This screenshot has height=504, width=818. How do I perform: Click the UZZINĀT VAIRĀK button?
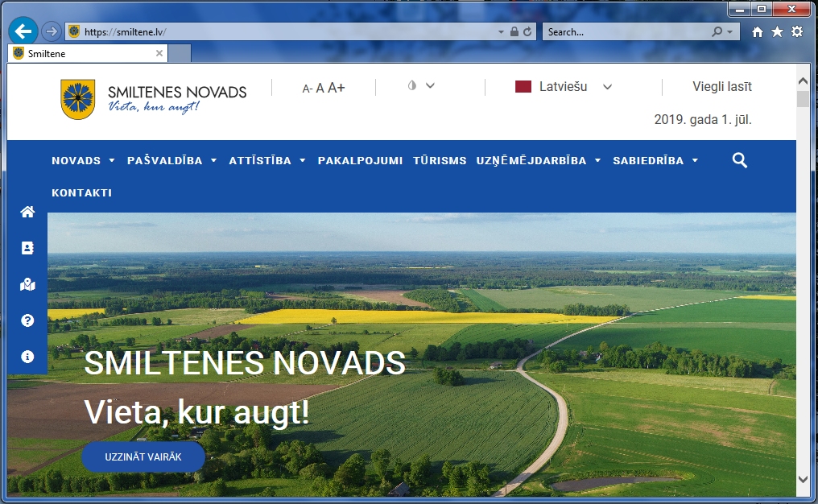[x=143, y=456]
